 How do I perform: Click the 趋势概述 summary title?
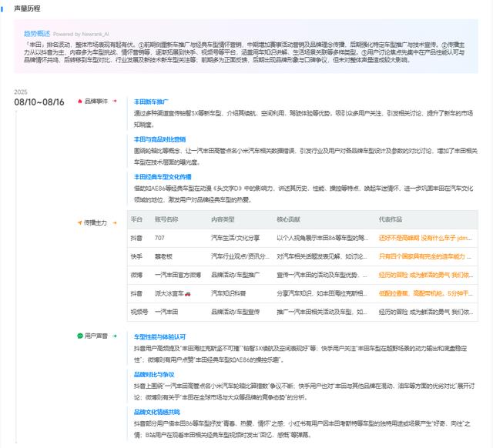coord(36,34)
